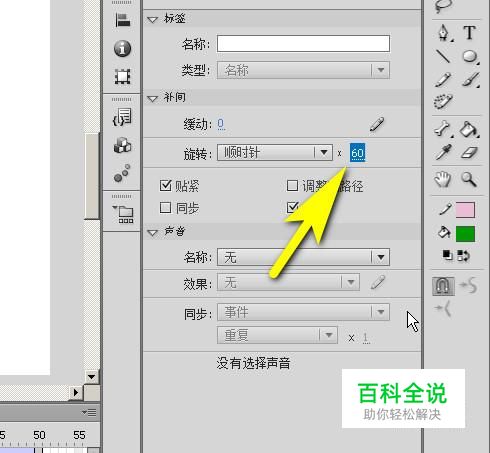Screen dimensions: 490x453
Task: Click the stroke color pencil icon
Action: (x=446, y=209)
